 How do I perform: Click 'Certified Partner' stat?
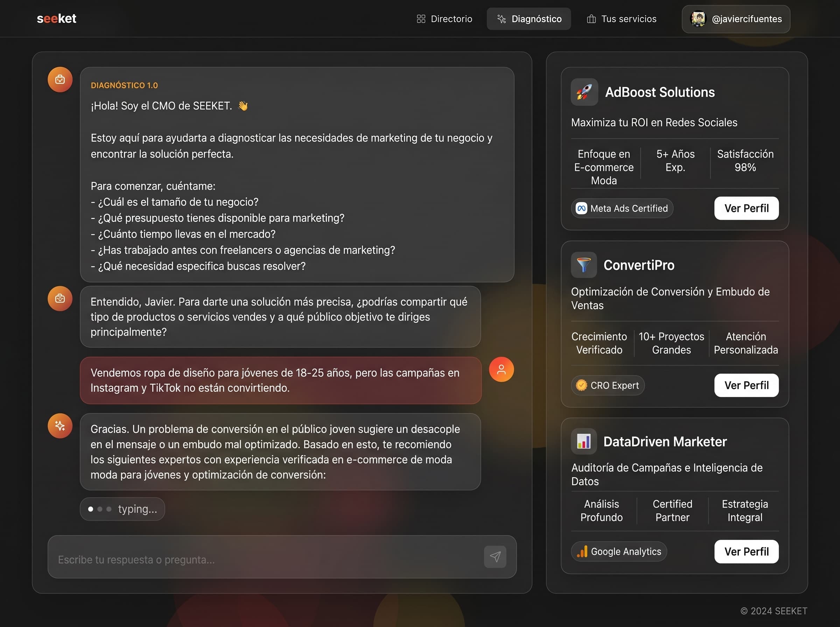[x=672, y=511]
